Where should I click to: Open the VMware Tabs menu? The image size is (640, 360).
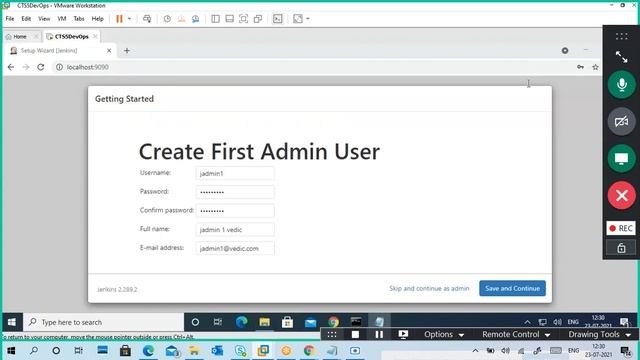click(79, 19)
